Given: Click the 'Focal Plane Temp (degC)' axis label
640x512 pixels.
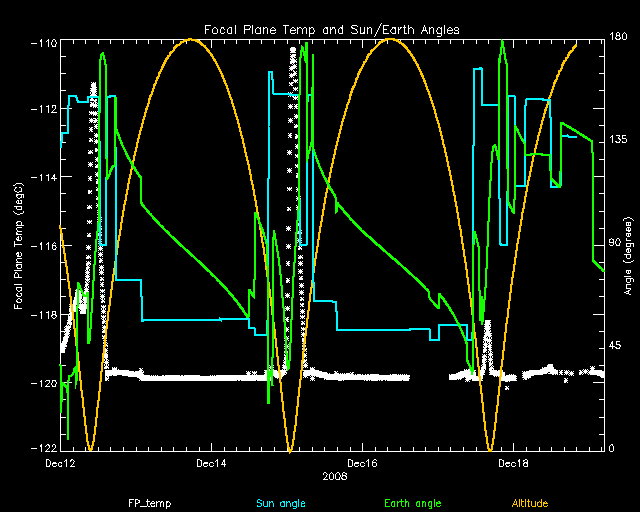Looking at the screenshot, I should (x=19, y=244).
